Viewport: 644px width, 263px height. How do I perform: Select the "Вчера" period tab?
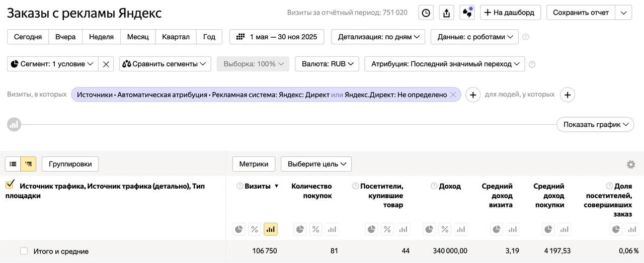pyautogui.click(x=65, y=37)
